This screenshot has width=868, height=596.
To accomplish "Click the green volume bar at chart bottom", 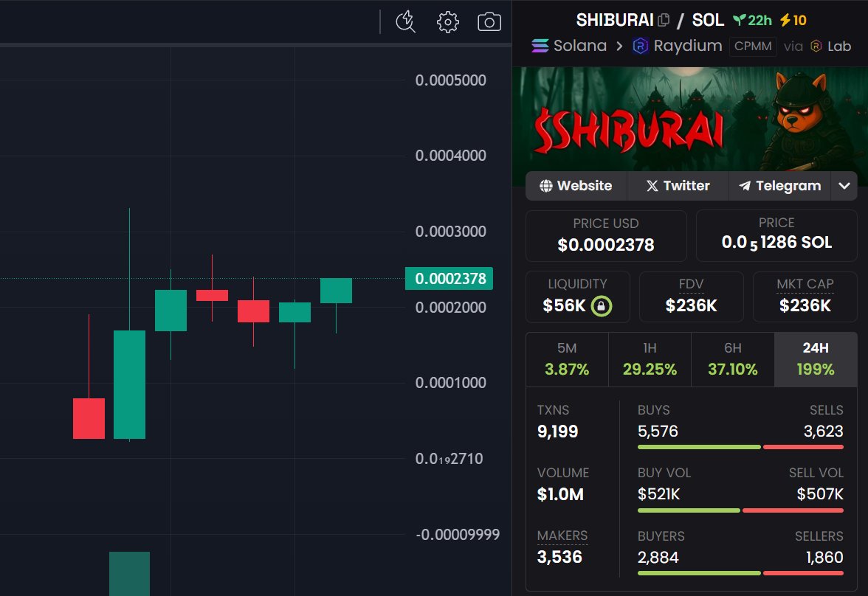I will [x=130, y=573].
